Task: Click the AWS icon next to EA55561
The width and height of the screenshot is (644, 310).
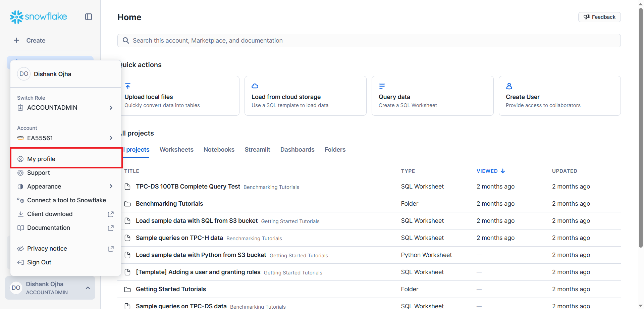Action: click(x=20, y=138)
